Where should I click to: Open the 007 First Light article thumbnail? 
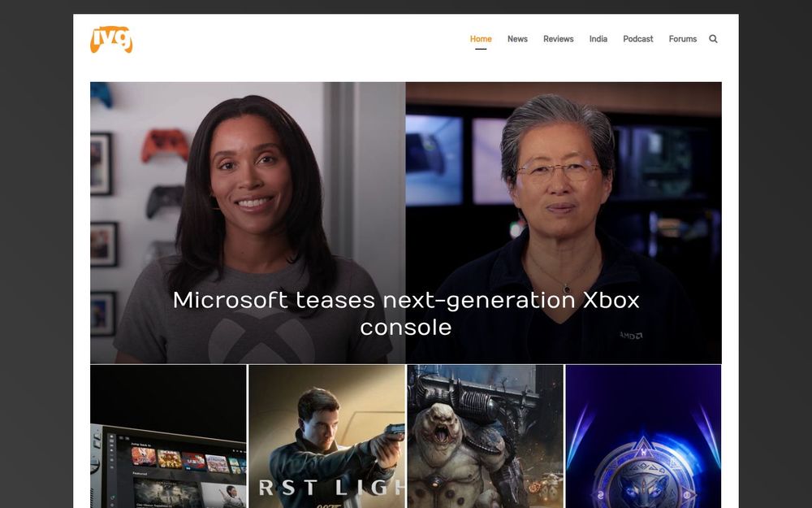pyautogui.click(x=326, y=436)
